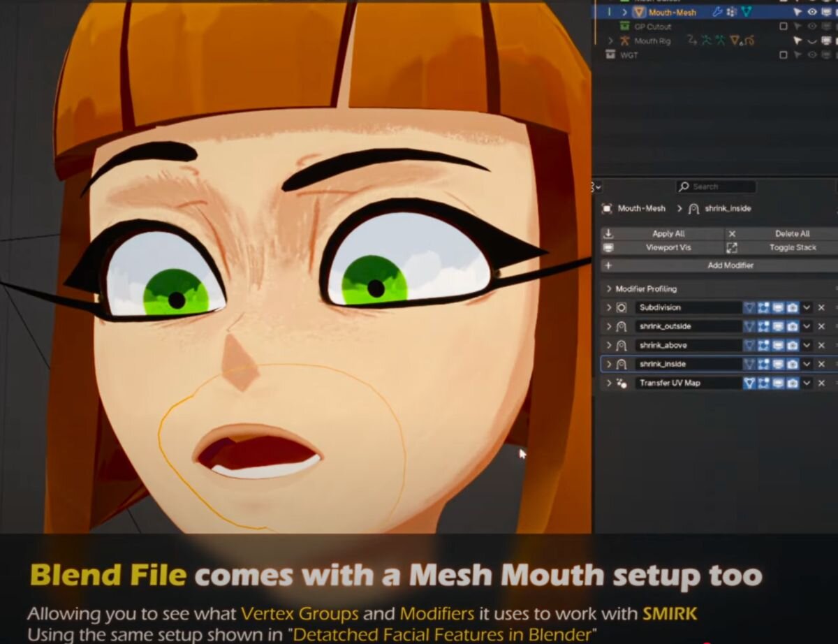Open the shrink_above modifier dropdown arrow
838x644 pixels.
click(807, 345)
